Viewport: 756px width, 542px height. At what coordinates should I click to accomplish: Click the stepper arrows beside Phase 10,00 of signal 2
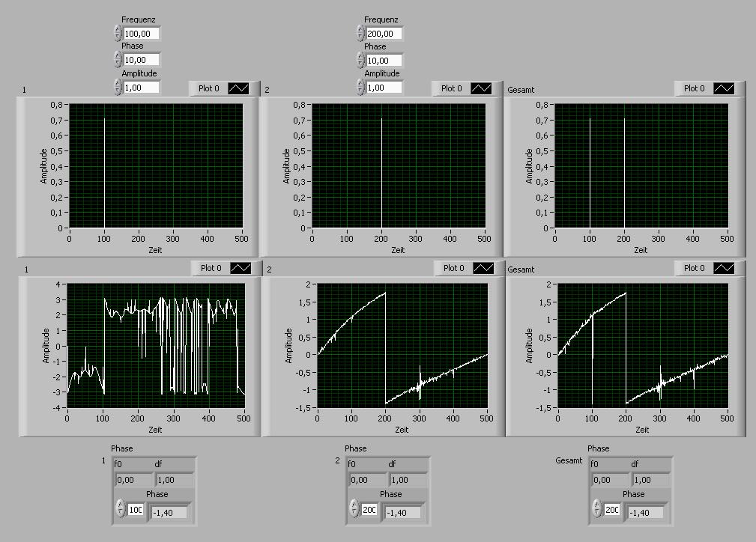click(360, 60)
